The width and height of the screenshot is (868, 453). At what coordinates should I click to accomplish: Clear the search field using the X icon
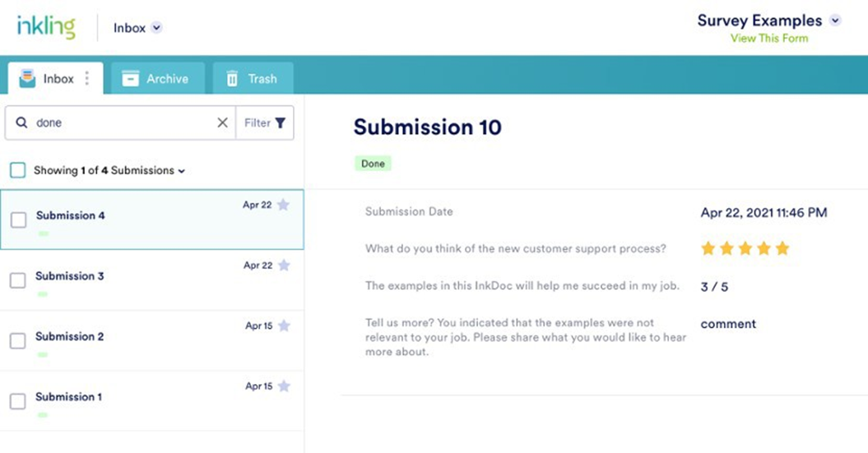pyautogui.click(x=222, y=122)
